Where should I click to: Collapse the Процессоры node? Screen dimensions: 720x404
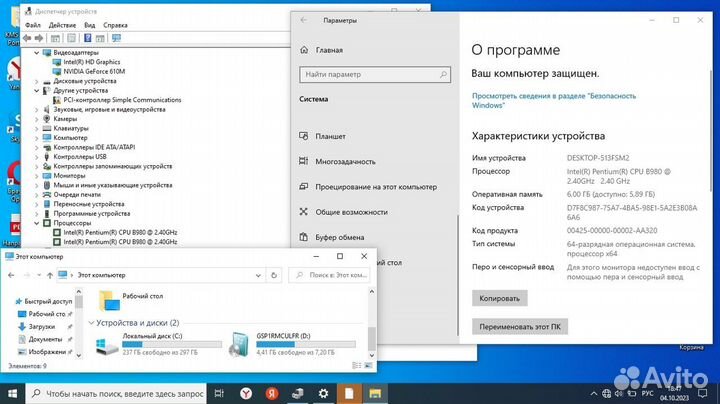click(x=37, y=223)
